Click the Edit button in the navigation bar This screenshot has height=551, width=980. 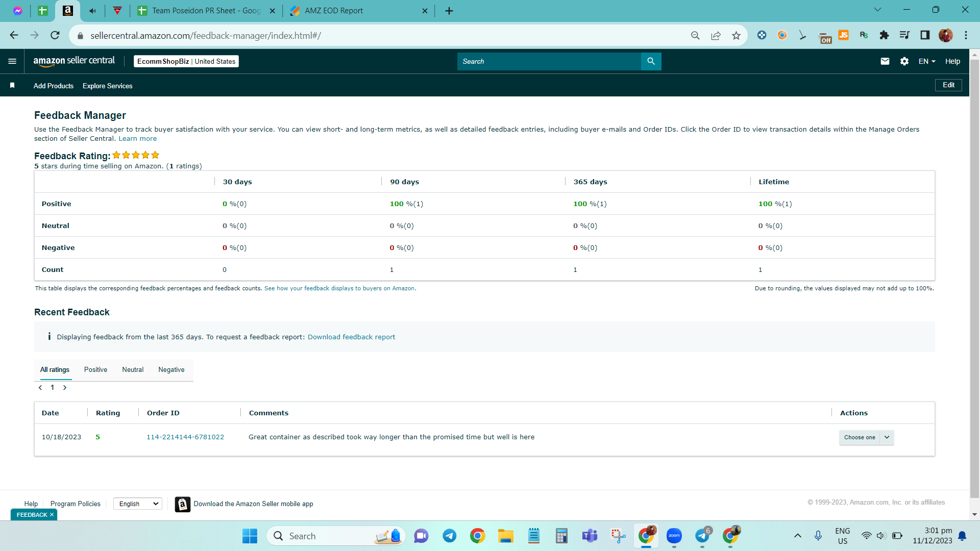click(948, 85)
